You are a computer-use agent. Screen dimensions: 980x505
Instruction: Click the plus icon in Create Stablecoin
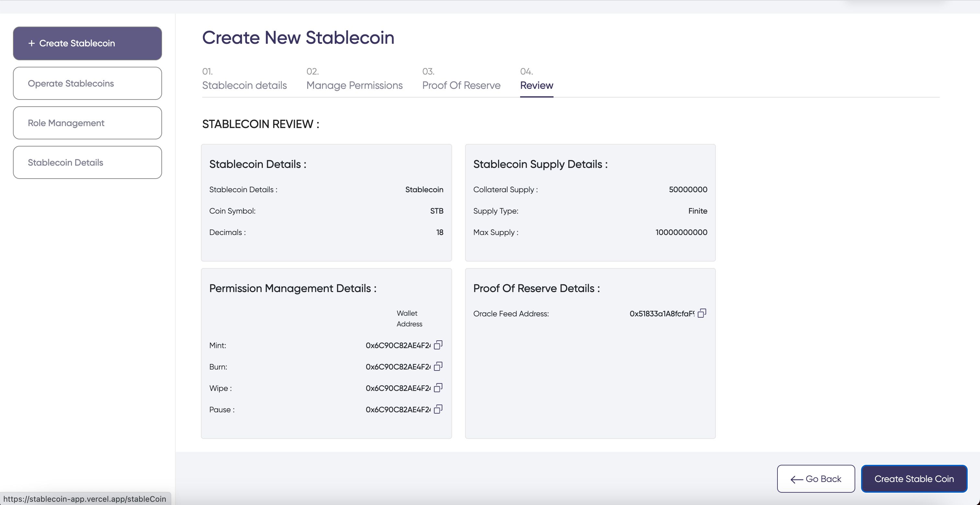click(x=31, y=43)
